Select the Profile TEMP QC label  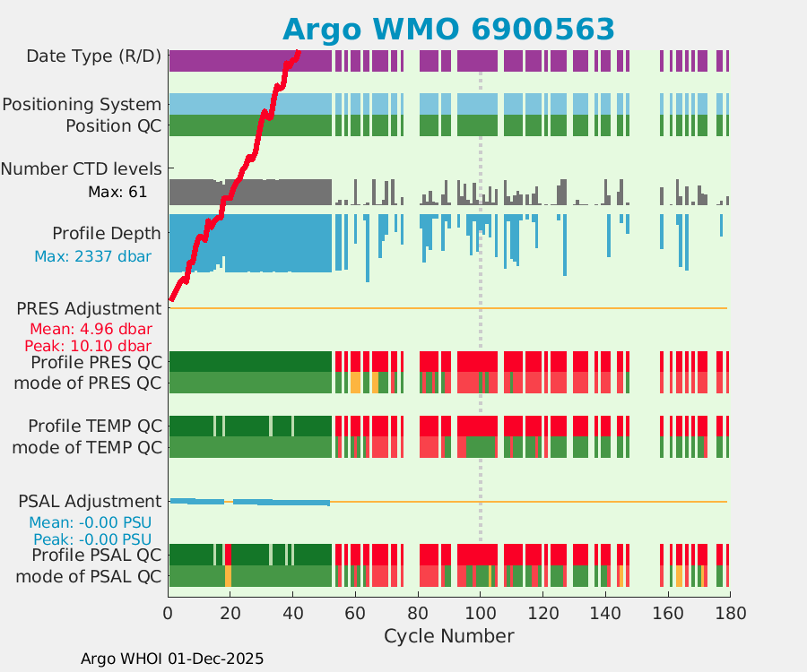click(x=95, y=426)
